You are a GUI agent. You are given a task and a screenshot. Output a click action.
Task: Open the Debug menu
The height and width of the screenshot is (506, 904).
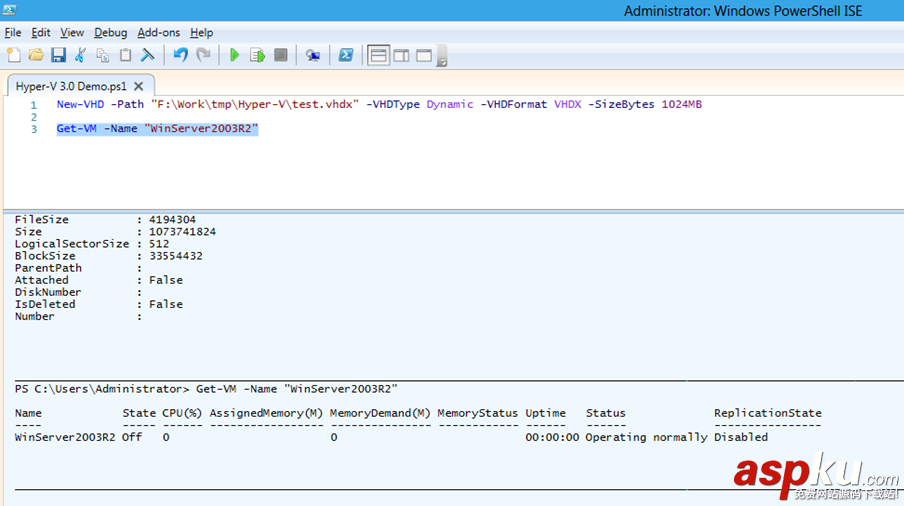(x=111, y=33)
